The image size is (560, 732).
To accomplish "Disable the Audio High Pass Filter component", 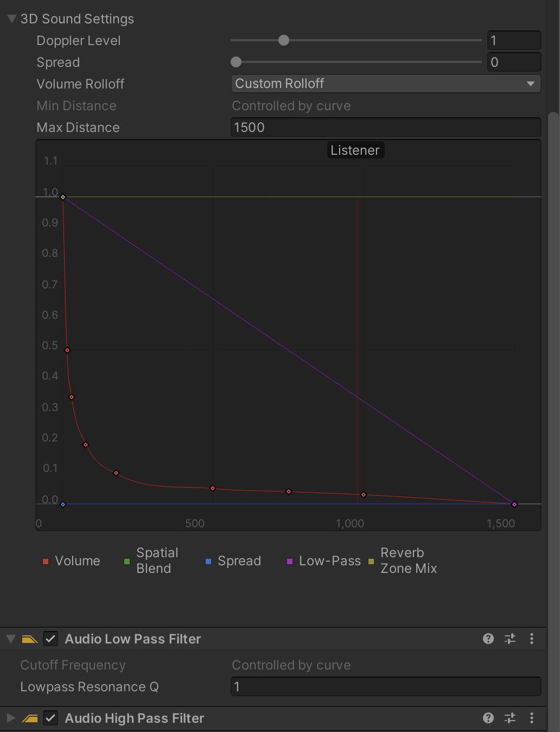I will click(50, 718).
